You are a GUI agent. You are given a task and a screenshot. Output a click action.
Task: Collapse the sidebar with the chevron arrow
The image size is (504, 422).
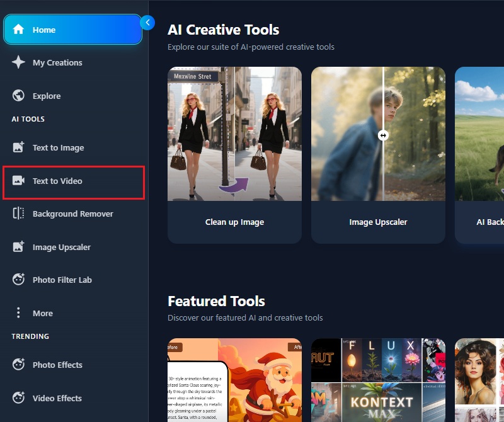pyautogui.click(x=147, y=22)
